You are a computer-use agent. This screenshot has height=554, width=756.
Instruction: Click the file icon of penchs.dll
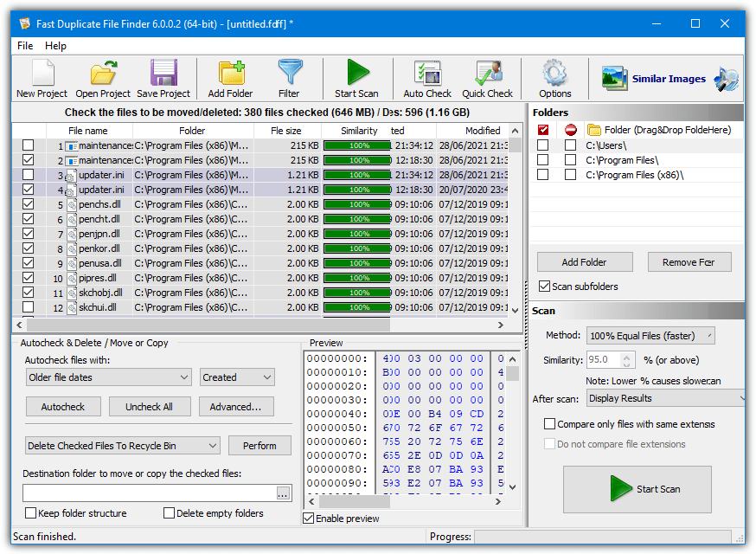pos(71,204)
